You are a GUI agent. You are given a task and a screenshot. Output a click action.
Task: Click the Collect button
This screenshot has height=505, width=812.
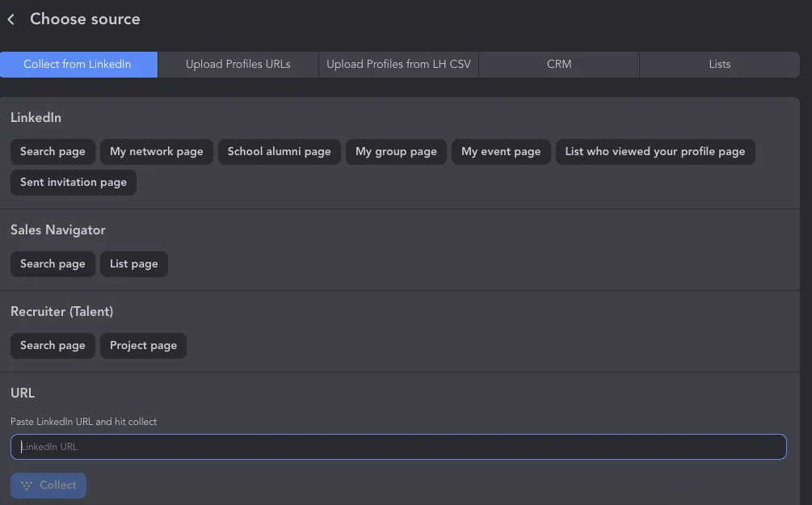(x=48, y=486)
